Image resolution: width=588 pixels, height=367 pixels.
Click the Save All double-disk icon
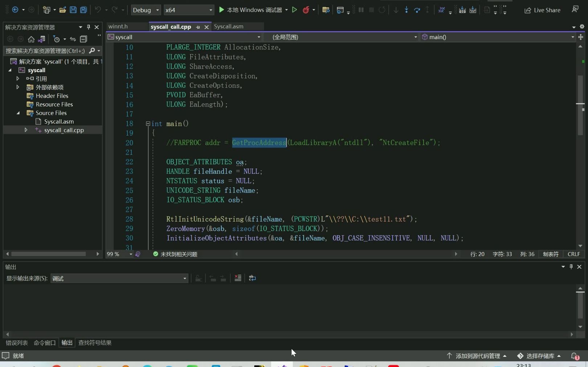(x=83, y=10)
